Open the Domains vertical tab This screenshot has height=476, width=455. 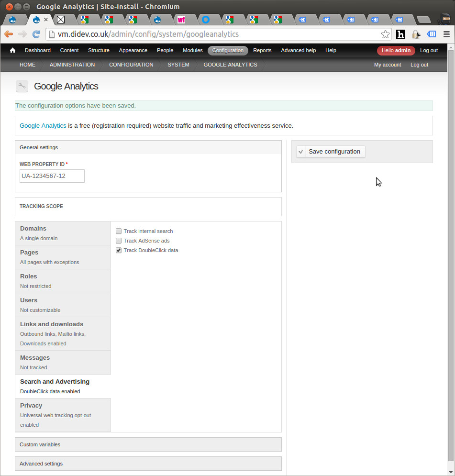point(63,233)
